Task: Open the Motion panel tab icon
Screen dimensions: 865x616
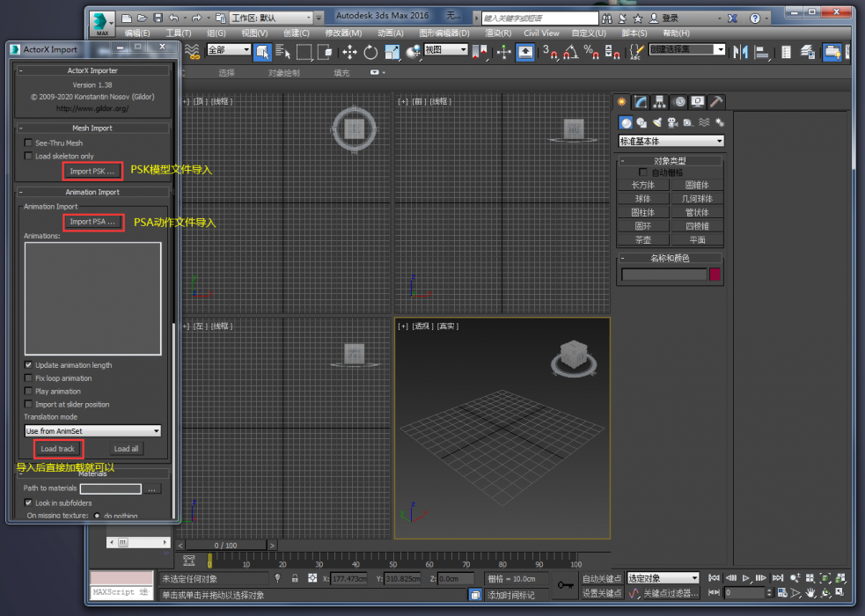Action: pyautogui.click(x=679, y=102)
